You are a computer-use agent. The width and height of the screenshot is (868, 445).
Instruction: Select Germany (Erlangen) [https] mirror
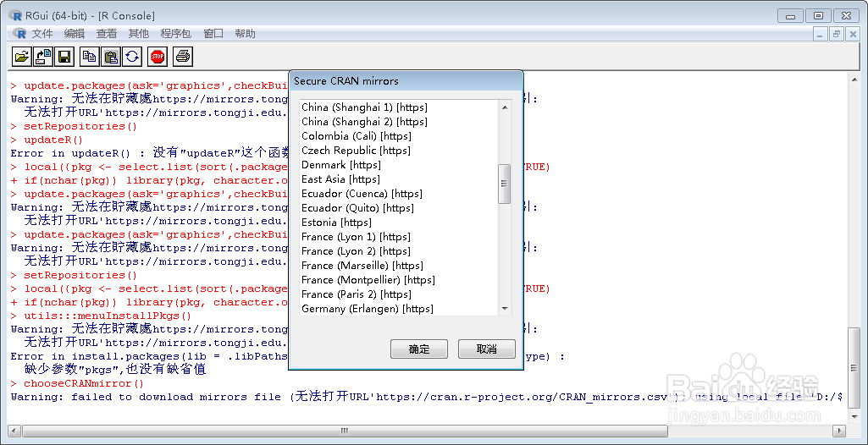click(399, 309)
